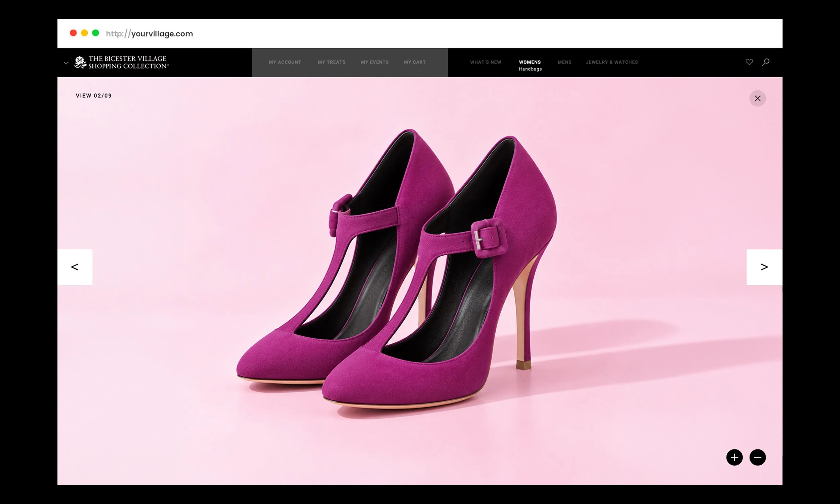This screenshot has width=840, height=504.
Task: Go to the next product view
Action: [x=764, y=267]
